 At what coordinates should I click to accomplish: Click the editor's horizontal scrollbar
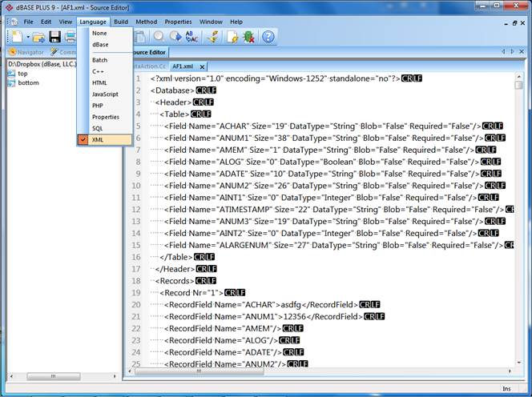pos(320,371)
